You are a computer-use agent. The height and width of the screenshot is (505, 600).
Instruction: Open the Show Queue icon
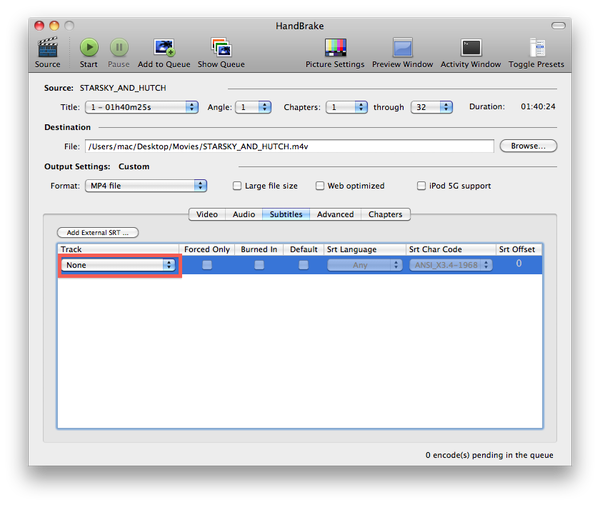(x=221, y=47)
